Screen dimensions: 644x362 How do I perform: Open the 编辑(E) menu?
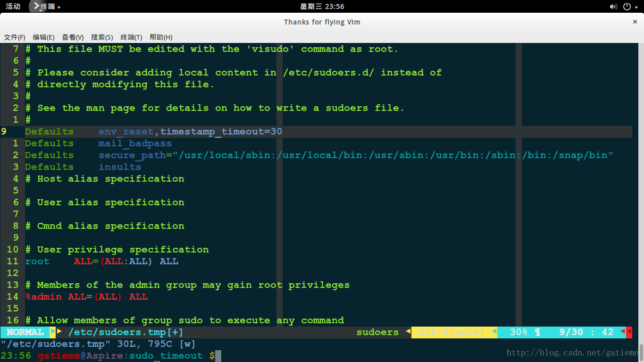click(44, 37)
